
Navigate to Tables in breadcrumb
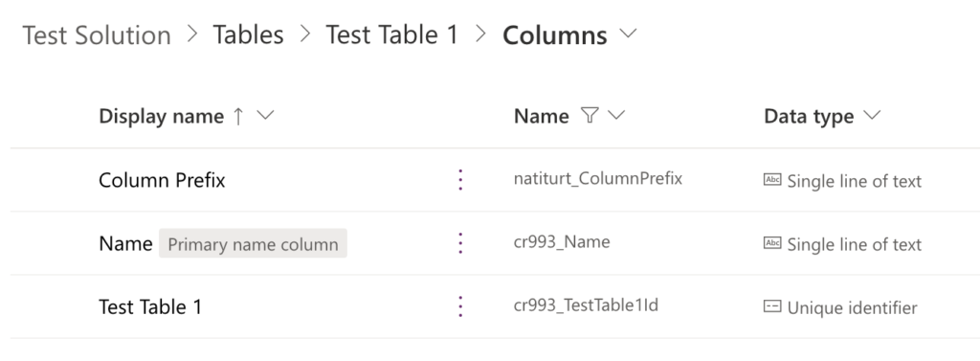[248, 35]
